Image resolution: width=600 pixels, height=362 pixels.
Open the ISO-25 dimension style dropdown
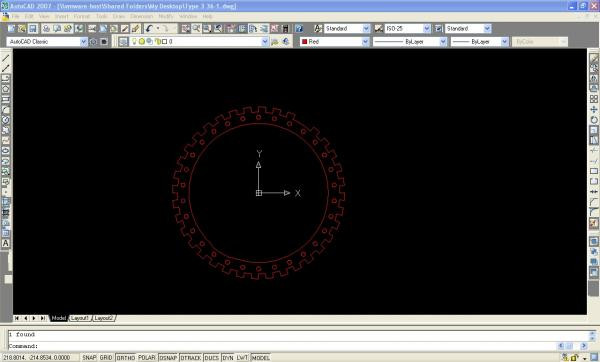pos(408,29)
